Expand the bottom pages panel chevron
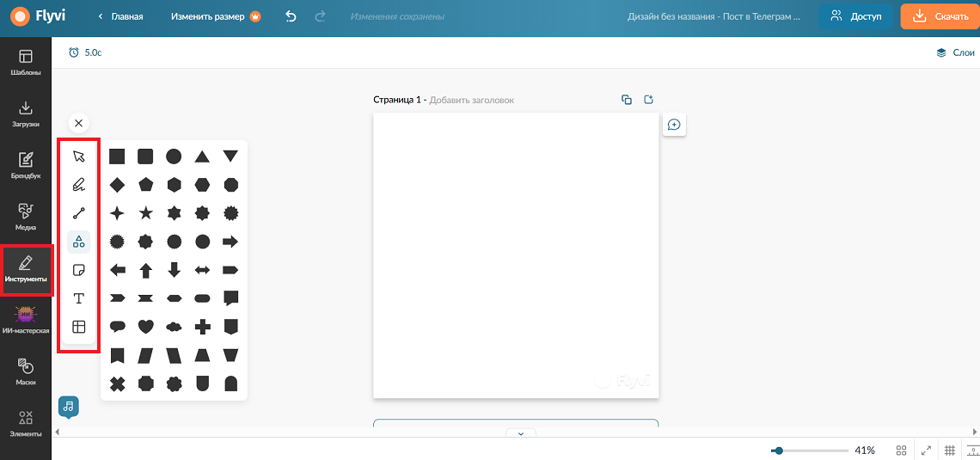Viewport: 980px width, 460px height. 522,433
